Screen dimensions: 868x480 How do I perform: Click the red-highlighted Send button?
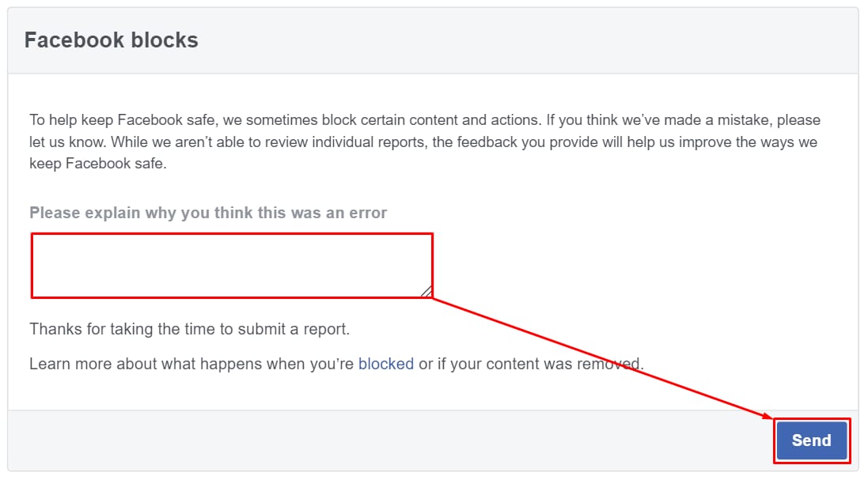812,440
